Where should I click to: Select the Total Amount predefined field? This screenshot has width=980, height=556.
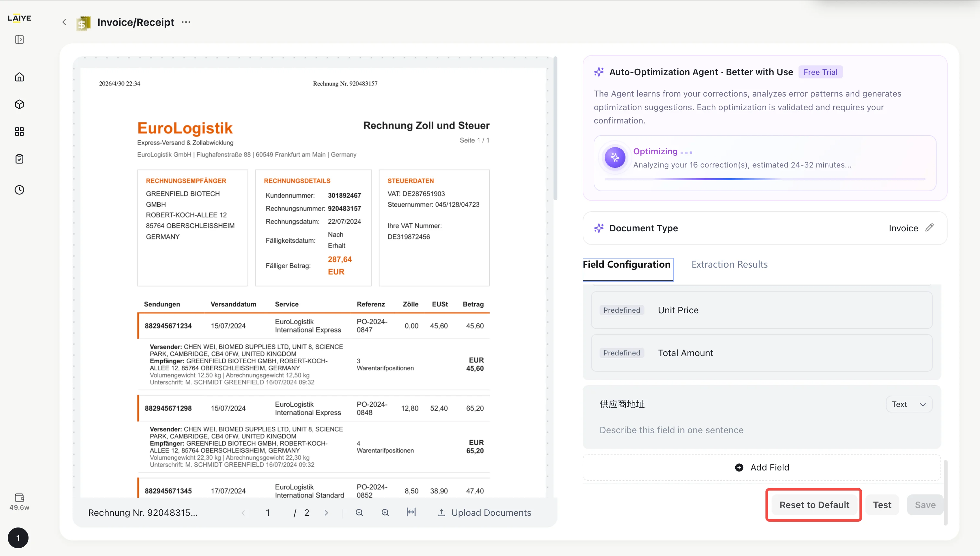click(762, 353)
